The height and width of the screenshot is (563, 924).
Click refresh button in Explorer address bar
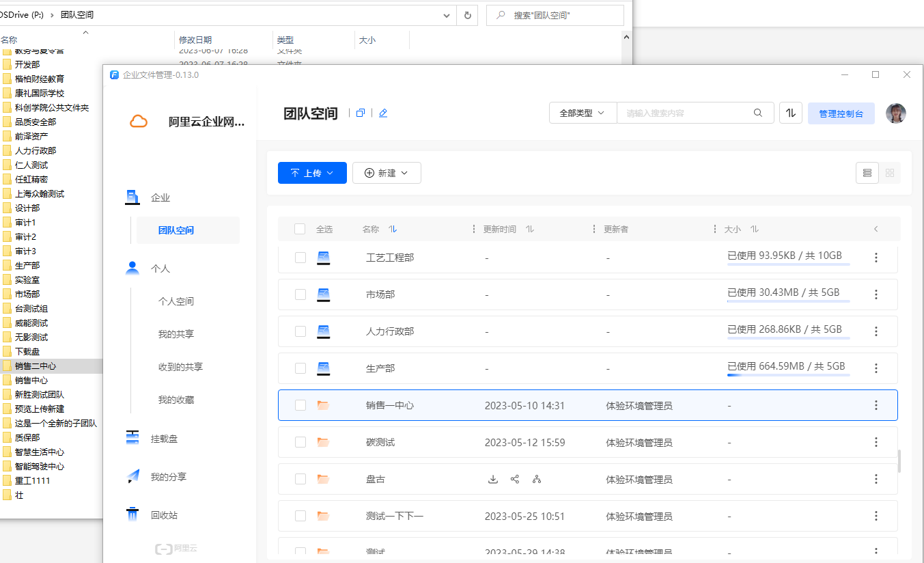coord(467,15)
